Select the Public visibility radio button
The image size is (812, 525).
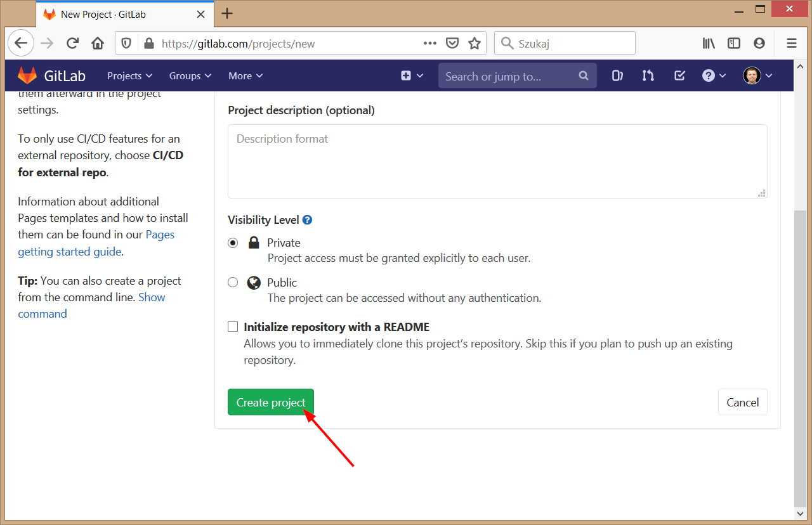[x=233, y=283]
